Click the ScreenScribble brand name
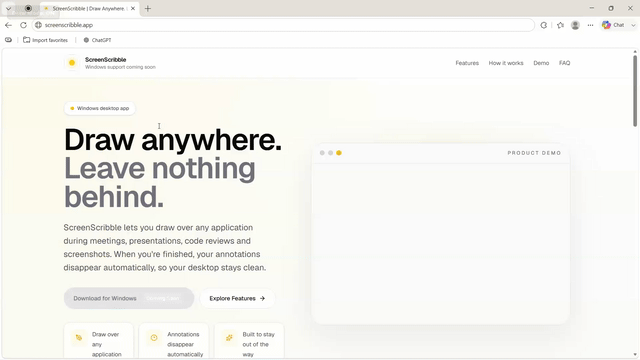The width and height of the screenshot is (640, 360). click(x=105, y=60)
